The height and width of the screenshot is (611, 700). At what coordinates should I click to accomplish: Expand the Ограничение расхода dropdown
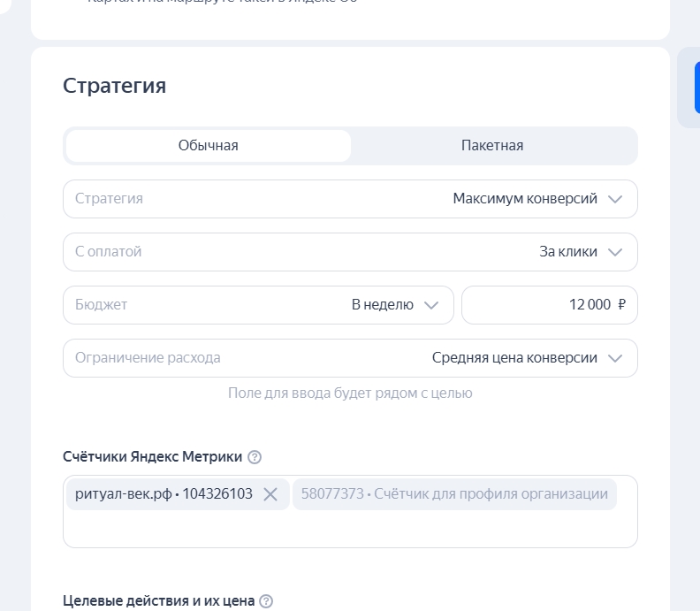tap(350, 358)
